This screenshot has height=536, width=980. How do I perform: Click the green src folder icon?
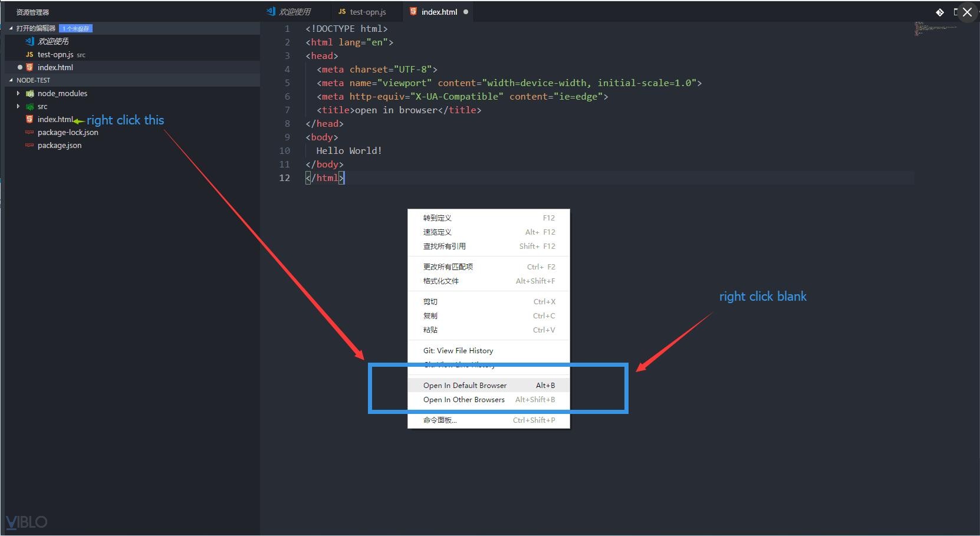pos(30,107)
